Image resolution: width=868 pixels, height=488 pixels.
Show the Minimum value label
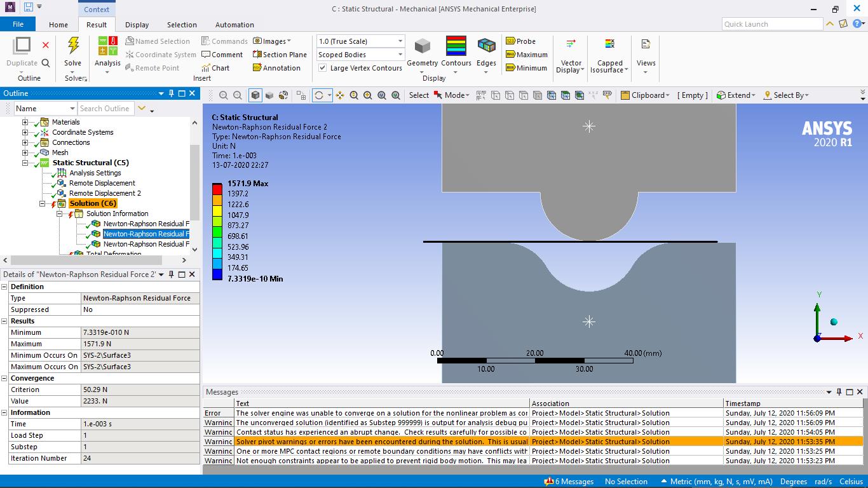[x=526, y=68]
